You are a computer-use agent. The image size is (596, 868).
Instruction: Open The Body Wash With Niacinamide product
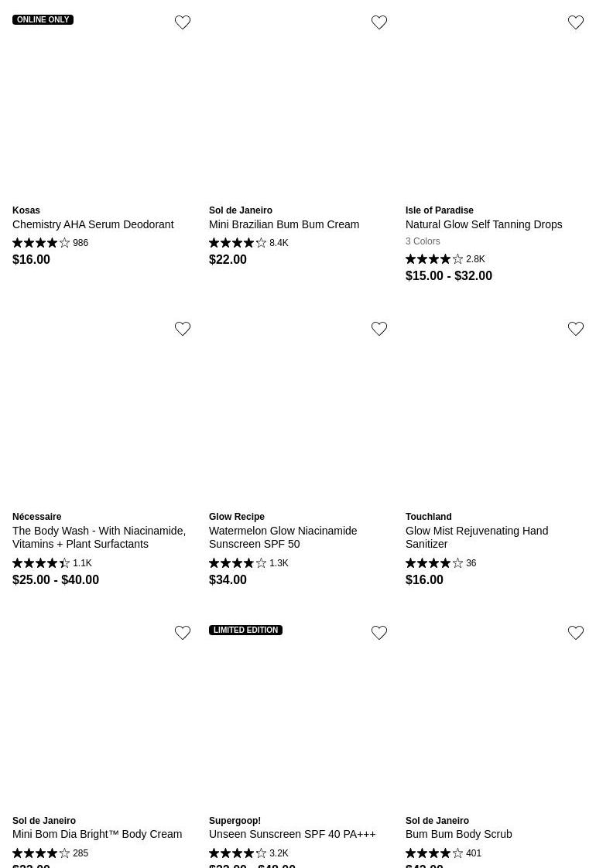click(99, 537)
